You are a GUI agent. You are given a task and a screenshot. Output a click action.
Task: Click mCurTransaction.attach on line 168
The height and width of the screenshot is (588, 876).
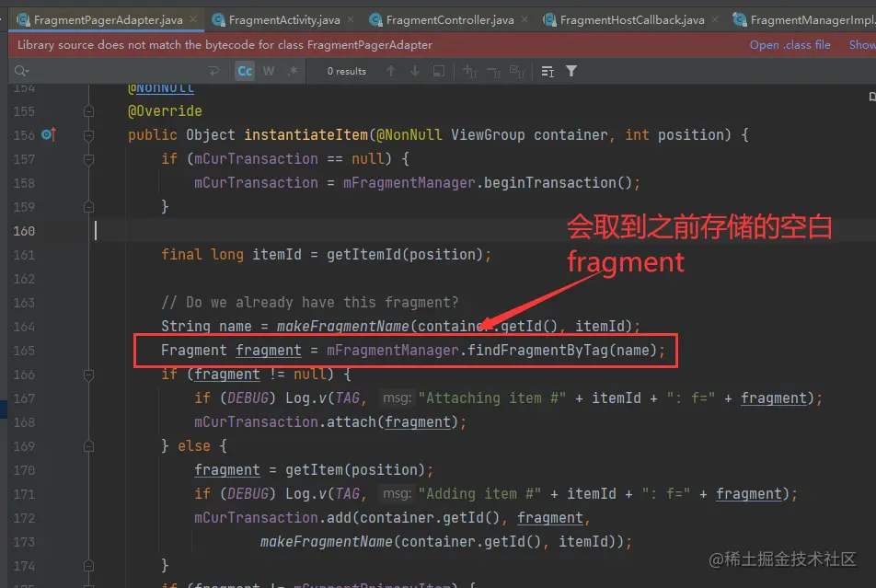(285, 422)
